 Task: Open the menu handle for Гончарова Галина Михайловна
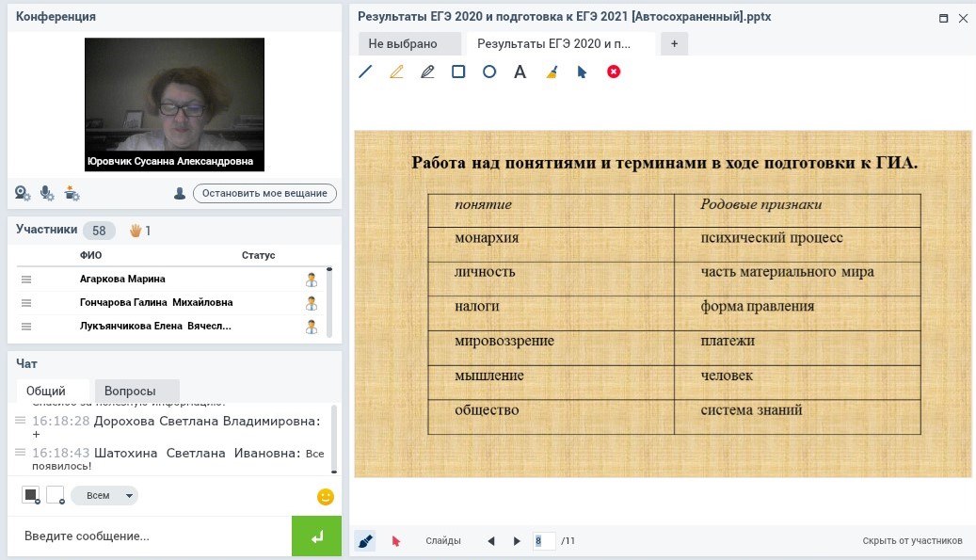coord(26,303)
